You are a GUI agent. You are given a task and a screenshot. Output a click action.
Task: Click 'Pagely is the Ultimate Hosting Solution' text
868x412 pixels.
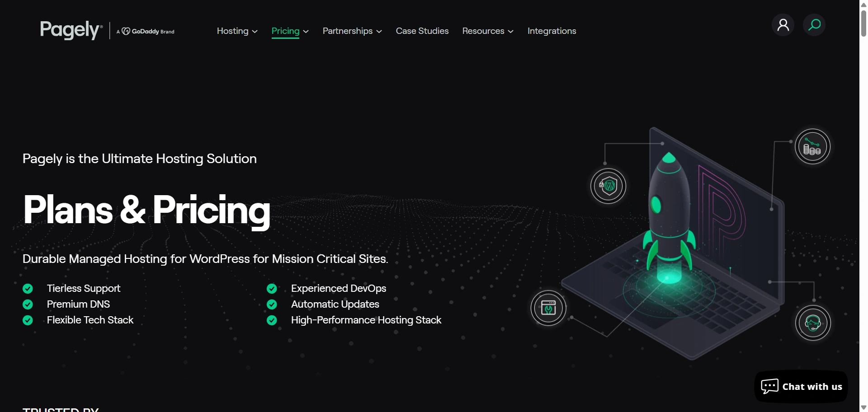(140, 159)
